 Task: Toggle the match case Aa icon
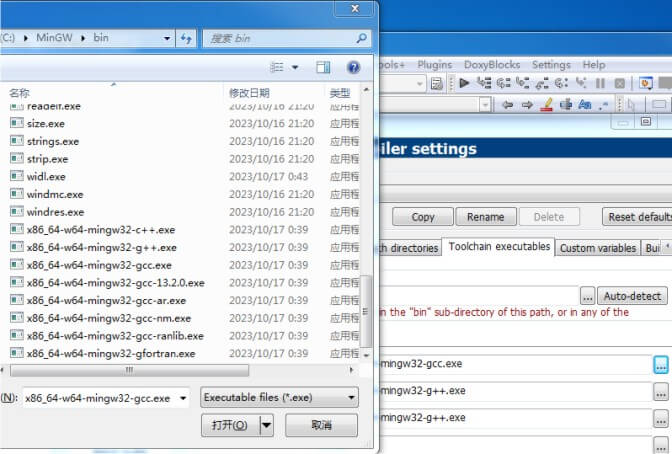[x=585, y=105]
